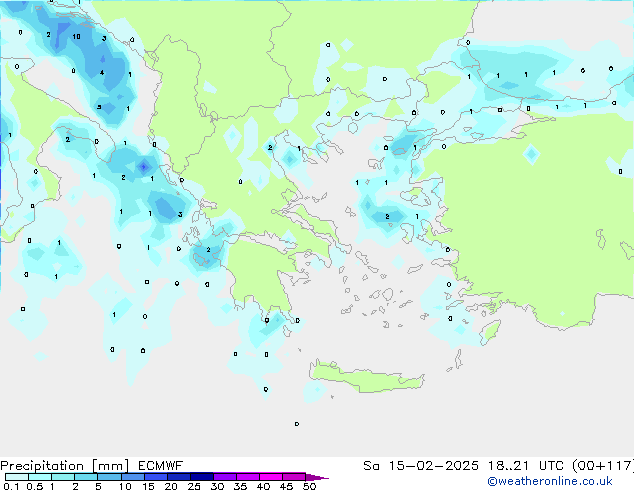Click the '15' legend scale label
This screenshot has width=634, height=490.
pyautogui.click(x=148, y=486)
